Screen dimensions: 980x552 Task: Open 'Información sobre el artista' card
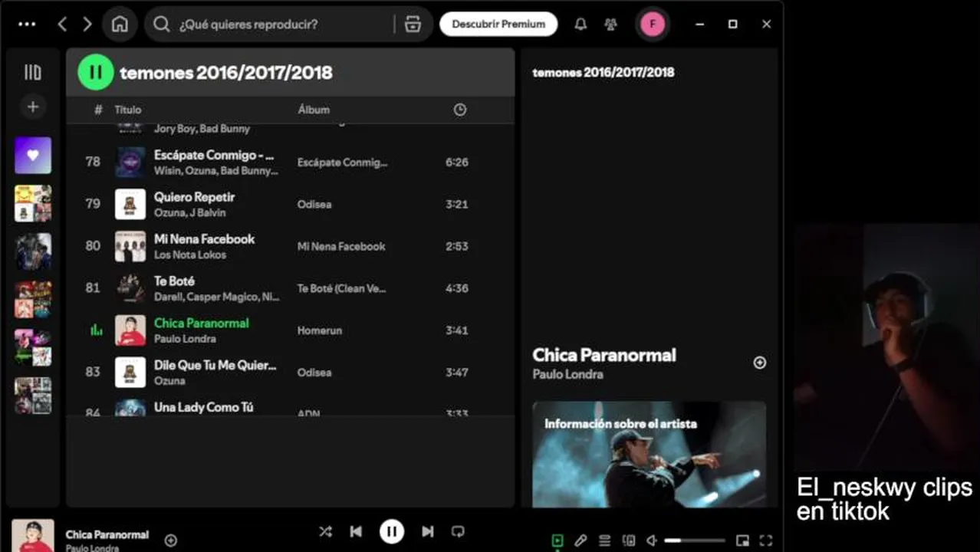(x=649, y=454)
